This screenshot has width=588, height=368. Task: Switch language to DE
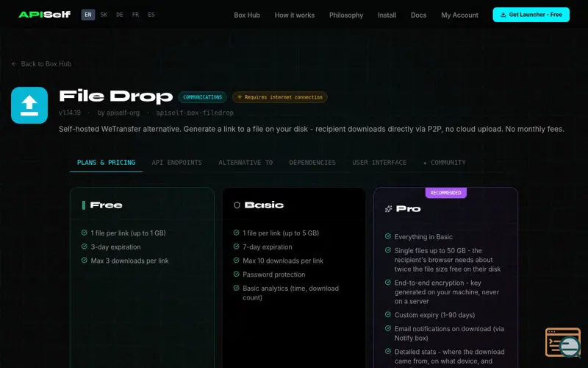(120, 15)
